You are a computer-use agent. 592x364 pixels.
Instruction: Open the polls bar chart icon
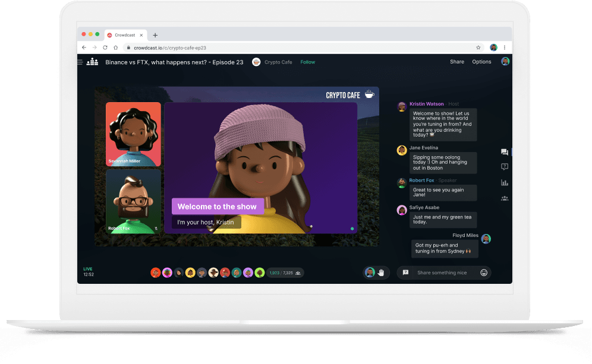point(505,182)
